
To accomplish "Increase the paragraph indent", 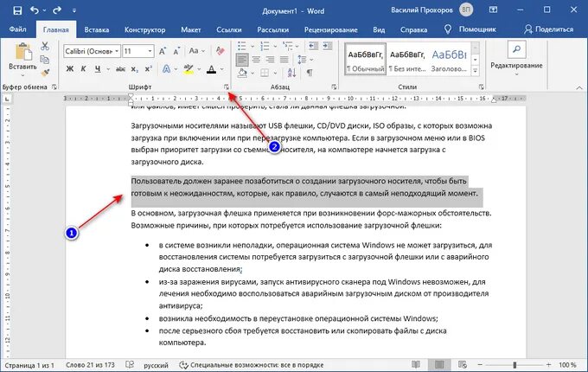I will pos(328,46).
